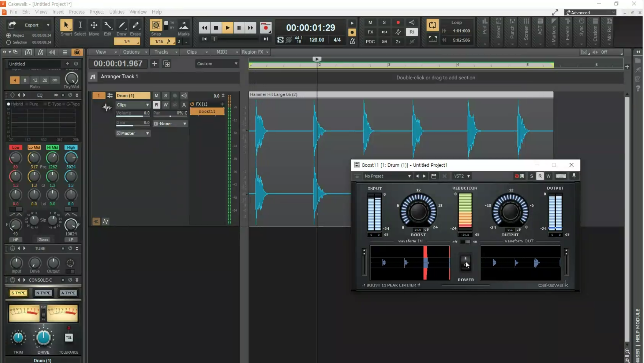Image resolution: width=644 pixels, height=363 pixels.
Task: Toggle the FX (1) rack power
Action: (x=192, y=104)
